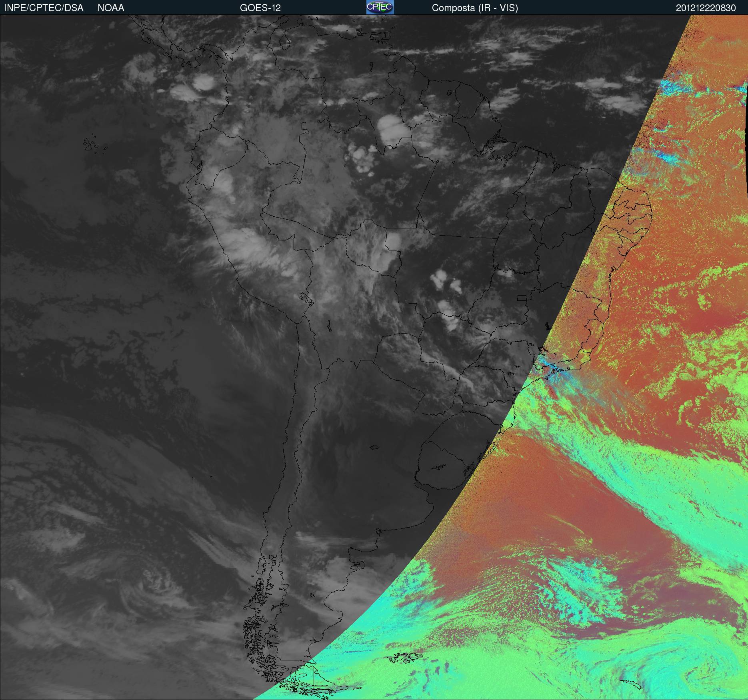This screenshot has height=700, width=748.
Task: Click the GOES-12 satellite label
Action: [x=260, y=8]
